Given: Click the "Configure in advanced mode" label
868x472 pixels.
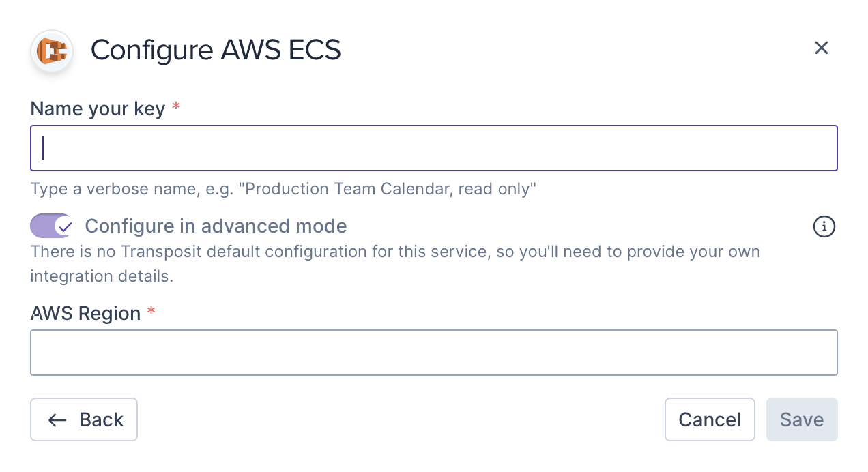Looking at the screenshot, I should point(216,226).
